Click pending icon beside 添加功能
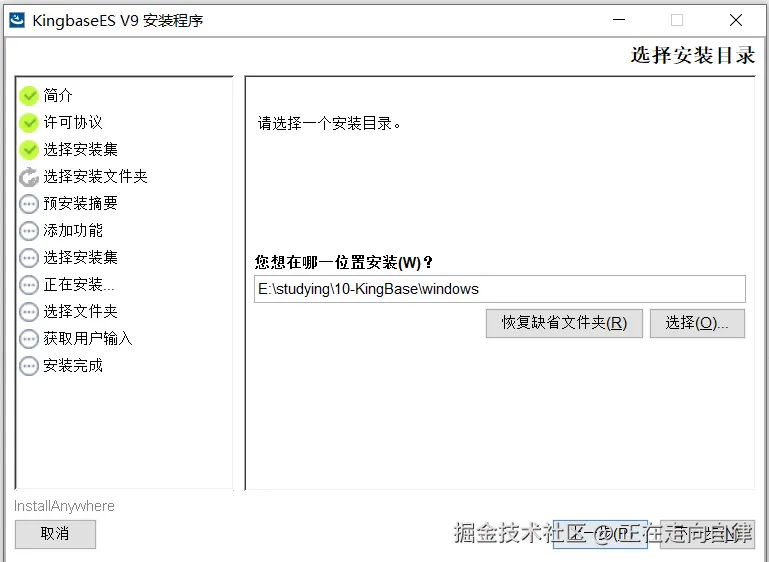This screenshot has height=562, width=769. point(29,231)
